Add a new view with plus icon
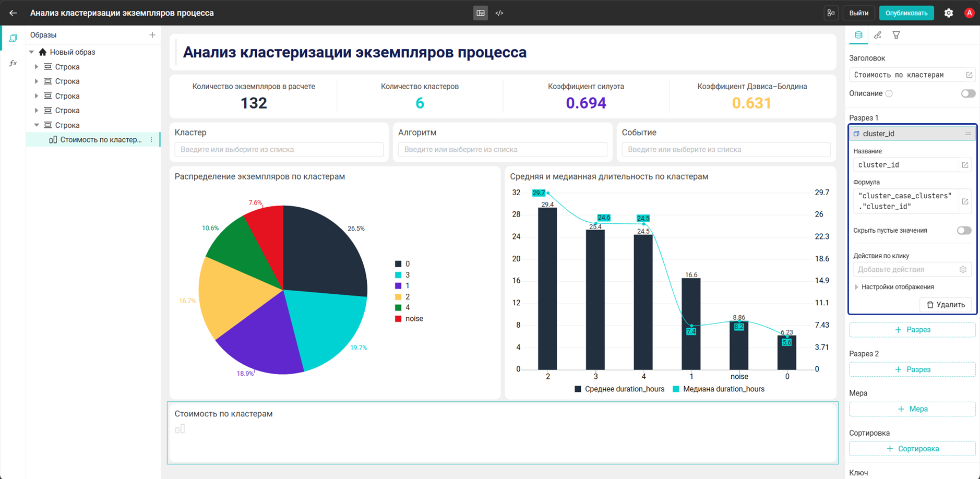The height and width of the screenshot is (479, 980). click(152, 35)
